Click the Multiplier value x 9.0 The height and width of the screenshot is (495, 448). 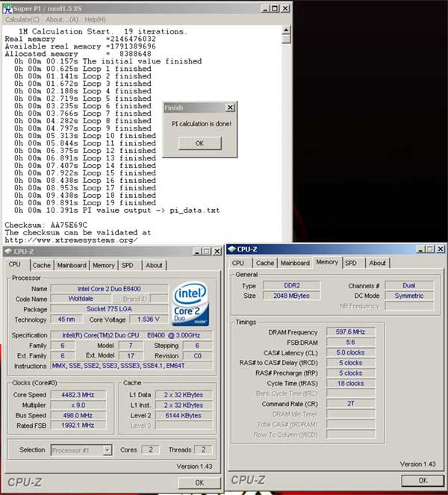pyautogui.click(x=78, y=405)
